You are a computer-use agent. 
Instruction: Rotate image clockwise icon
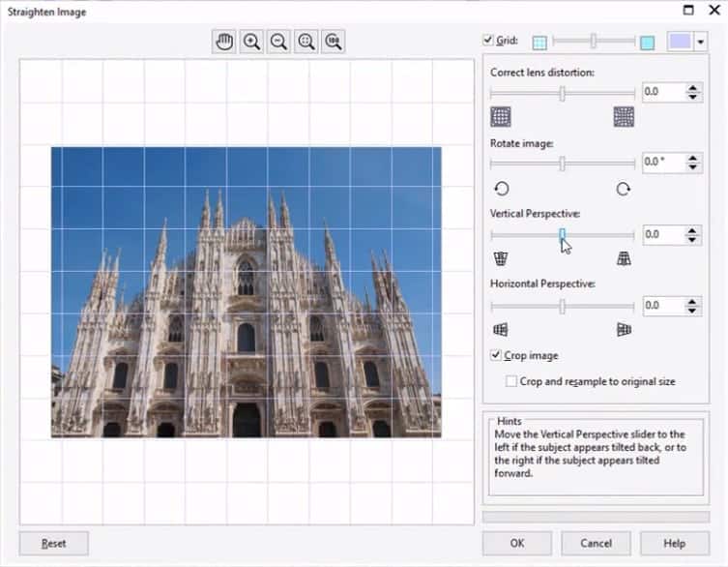624,189
